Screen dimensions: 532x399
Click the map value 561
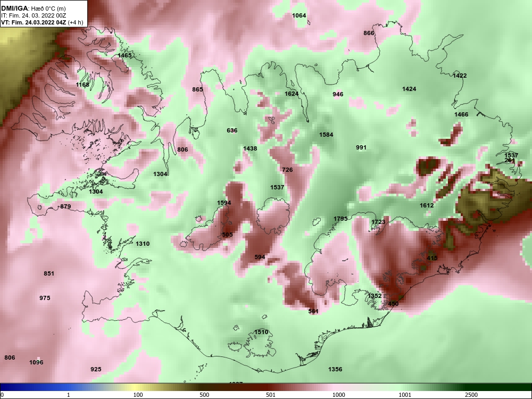click(313, 311)
